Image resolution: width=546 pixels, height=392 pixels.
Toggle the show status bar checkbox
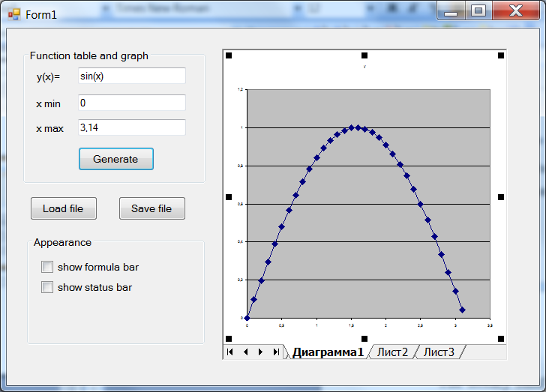click(48, 287)
